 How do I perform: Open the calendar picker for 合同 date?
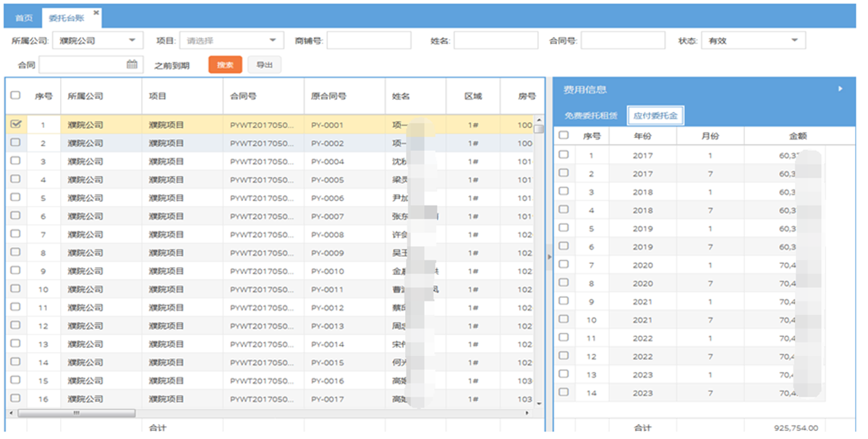coord(132,64)
